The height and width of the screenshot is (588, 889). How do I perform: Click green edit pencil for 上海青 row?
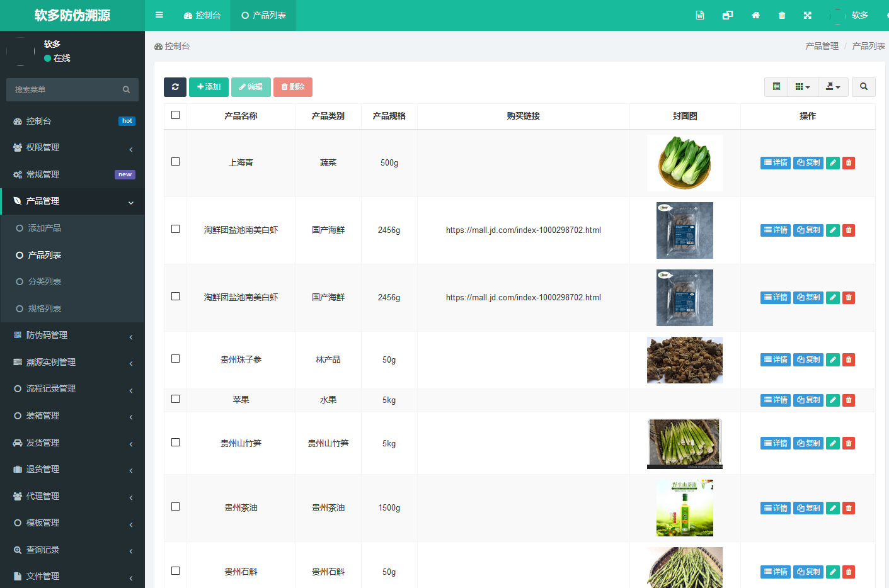coord(833,163)
